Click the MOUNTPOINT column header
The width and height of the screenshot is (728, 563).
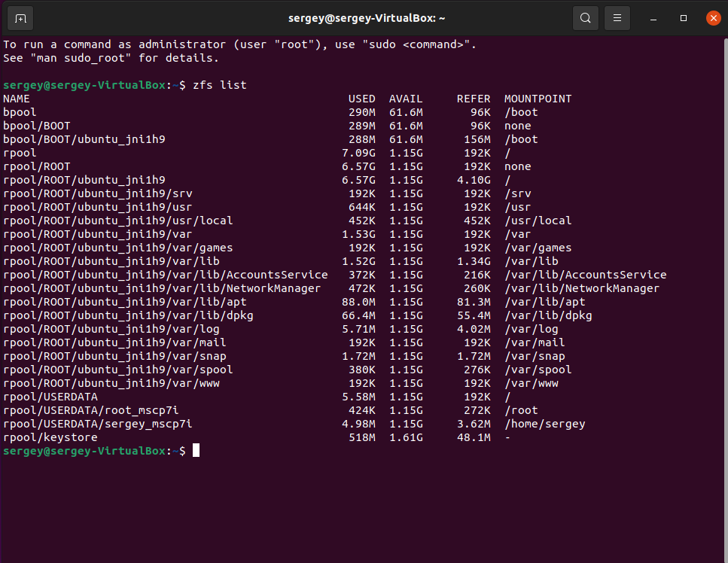[538, 99]
